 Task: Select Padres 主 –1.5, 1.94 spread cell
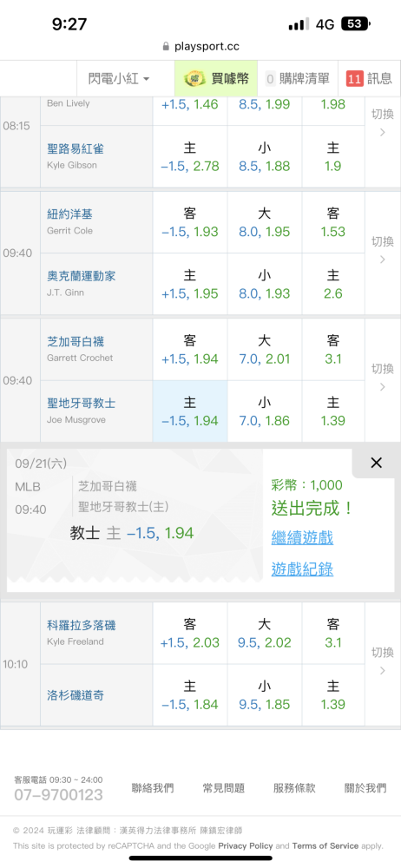[x=190, y=411]
